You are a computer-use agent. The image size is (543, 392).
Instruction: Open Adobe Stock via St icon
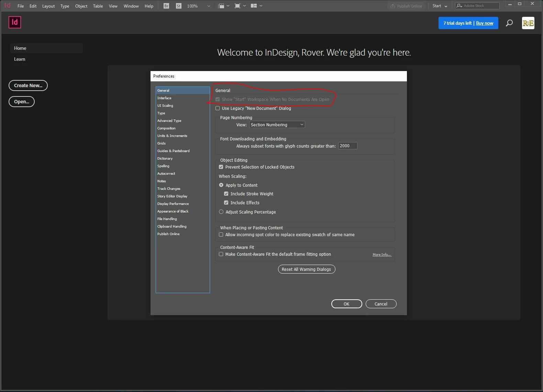tap(178, 6)
